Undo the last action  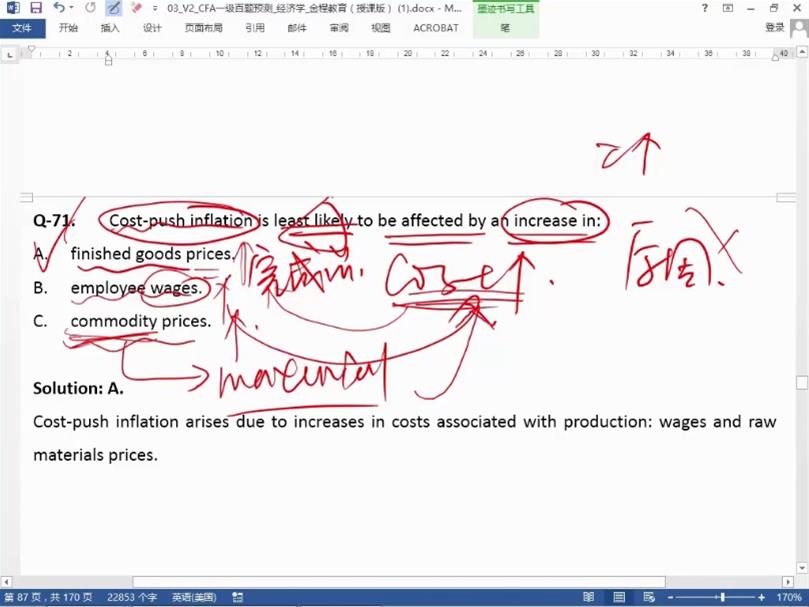(x=59, y=8)
